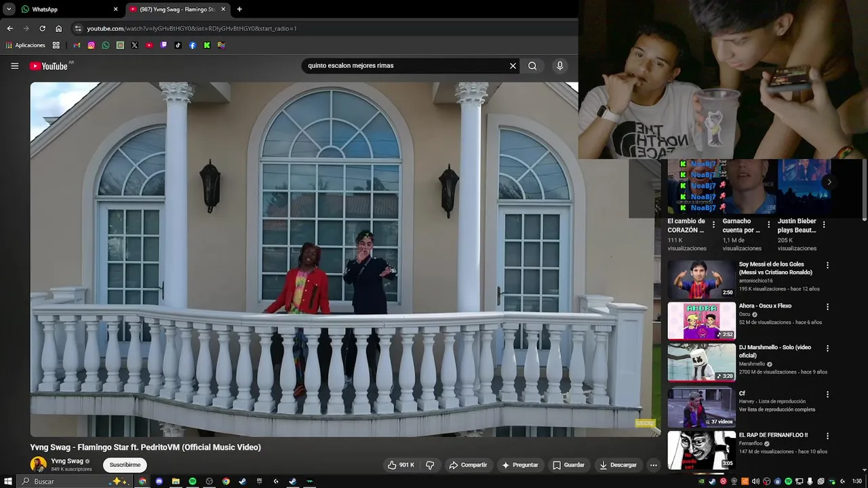Open more actions ellipsis below video
This screenshot has height=488, width=868.
653,465
